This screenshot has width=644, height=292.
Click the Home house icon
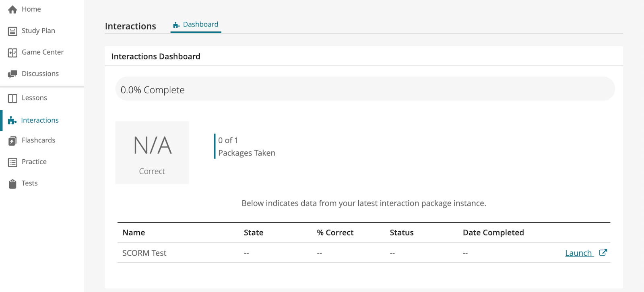[12, 10]
